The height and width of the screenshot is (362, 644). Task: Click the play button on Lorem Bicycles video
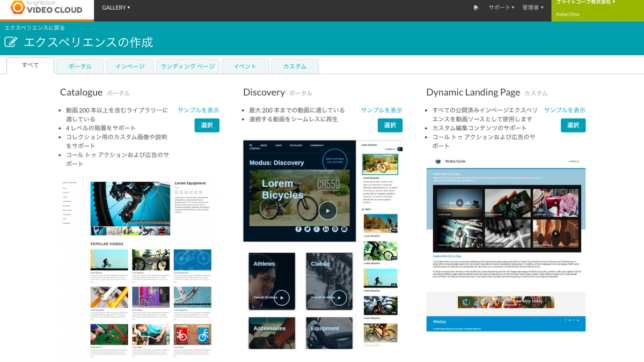(327, 210)
